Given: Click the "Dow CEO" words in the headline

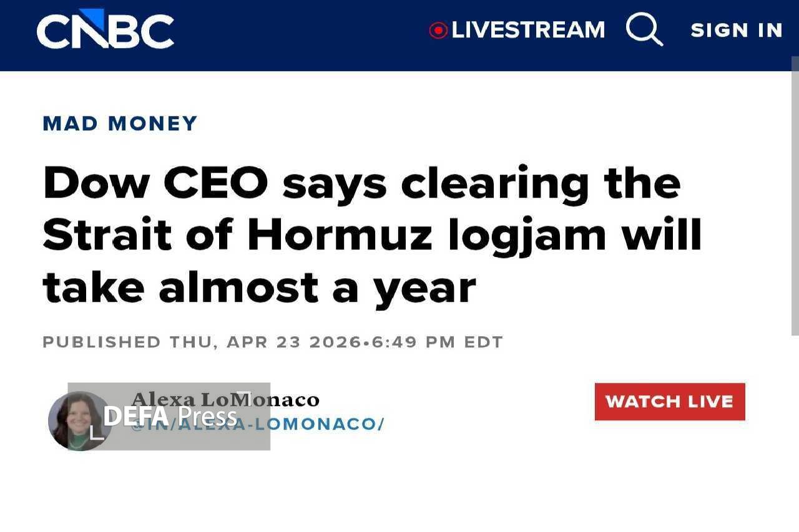Looking at the screenshot, I should coord(155,183).
